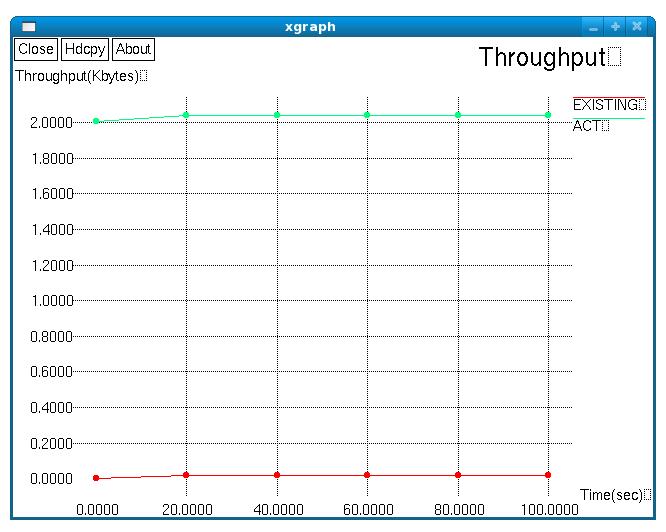Screen dimensions: 666x532
Task: Click the 0.6000 y-axis value
Action: tap(51, 372)
